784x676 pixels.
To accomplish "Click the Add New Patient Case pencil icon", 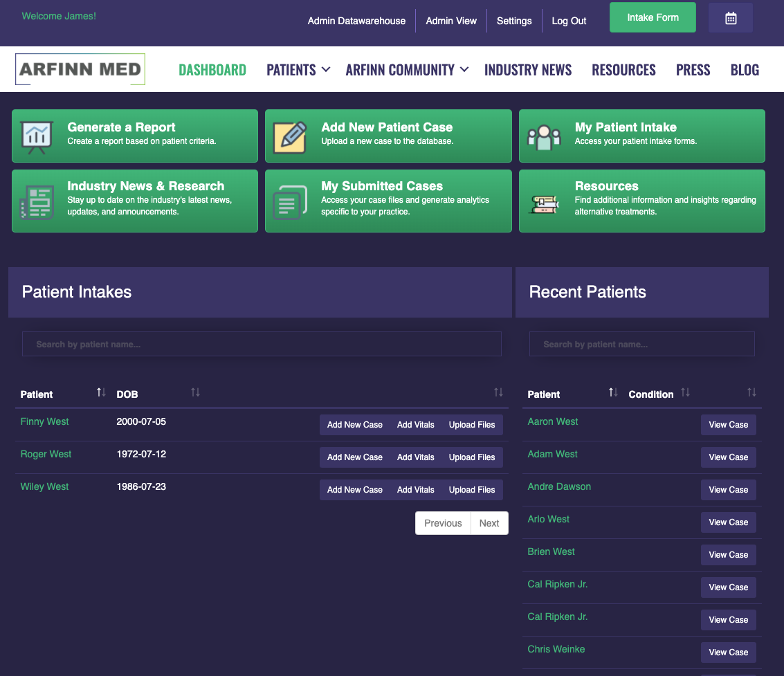I will coord(289,136).
